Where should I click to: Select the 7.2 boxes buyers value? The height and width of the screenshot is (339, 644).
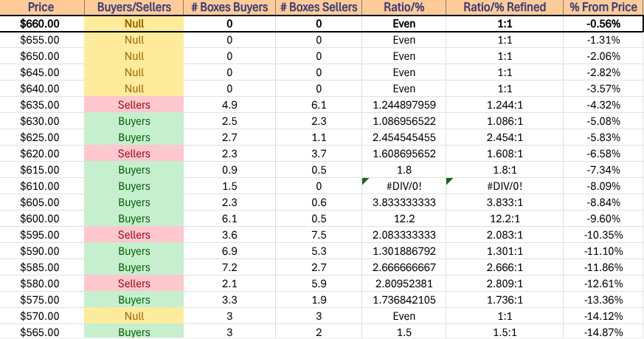[229, 267]
